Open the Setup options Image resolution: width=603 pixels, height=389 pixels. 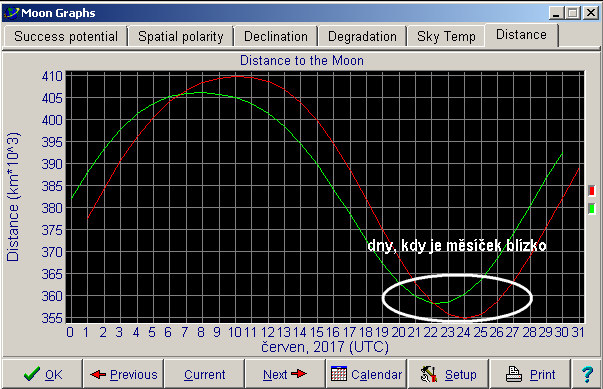click(448, 374)
